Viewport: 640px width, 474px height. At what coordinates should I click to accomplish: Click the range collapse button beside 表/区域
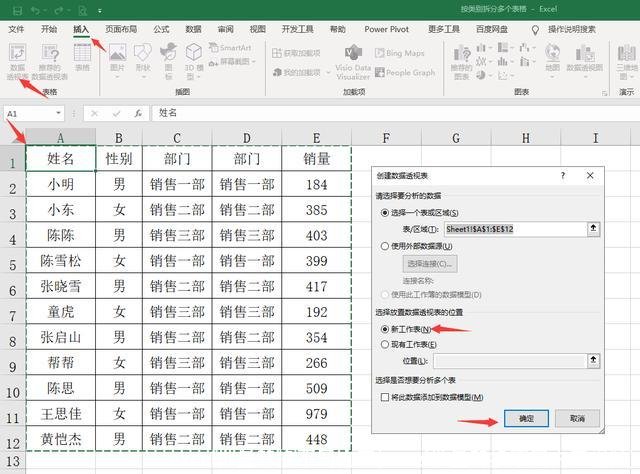coord(593,229)
